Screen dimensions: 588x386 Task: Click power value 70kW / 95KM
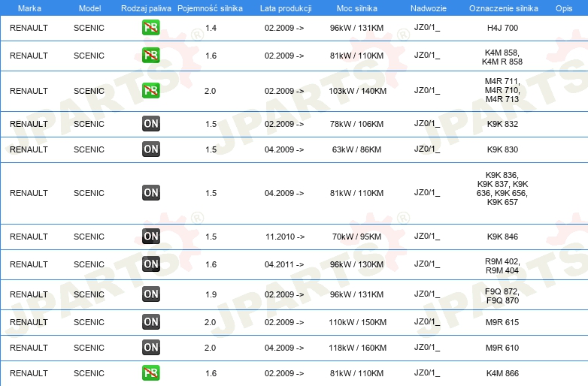click(x=356, y=237)
